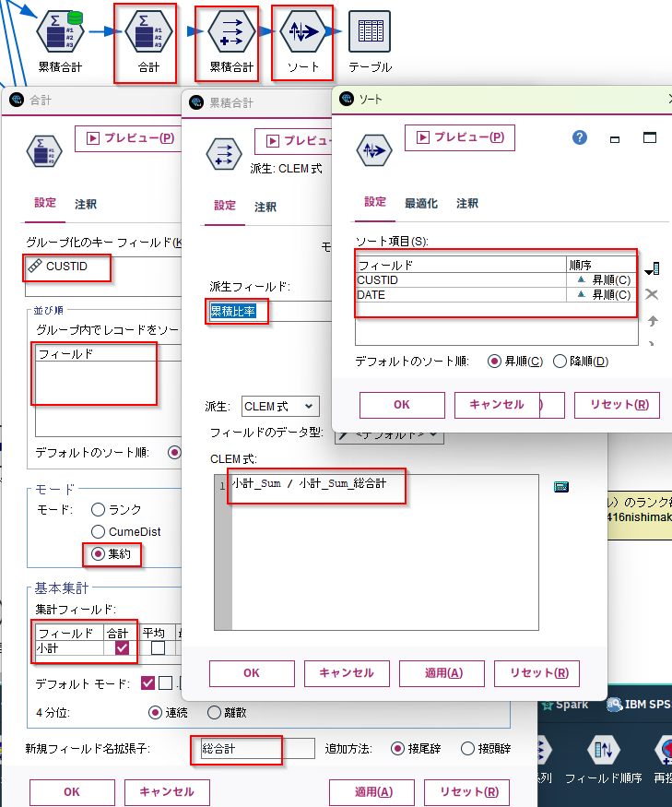Click 適用 in 合計 dialog
Screen dimensions: 672x807
(371, 792)
